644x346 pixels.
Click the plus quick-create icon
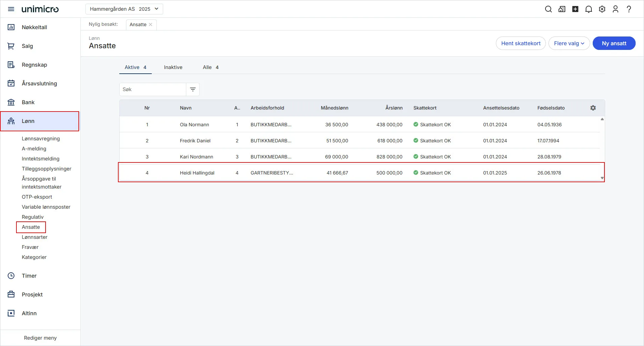575,9
